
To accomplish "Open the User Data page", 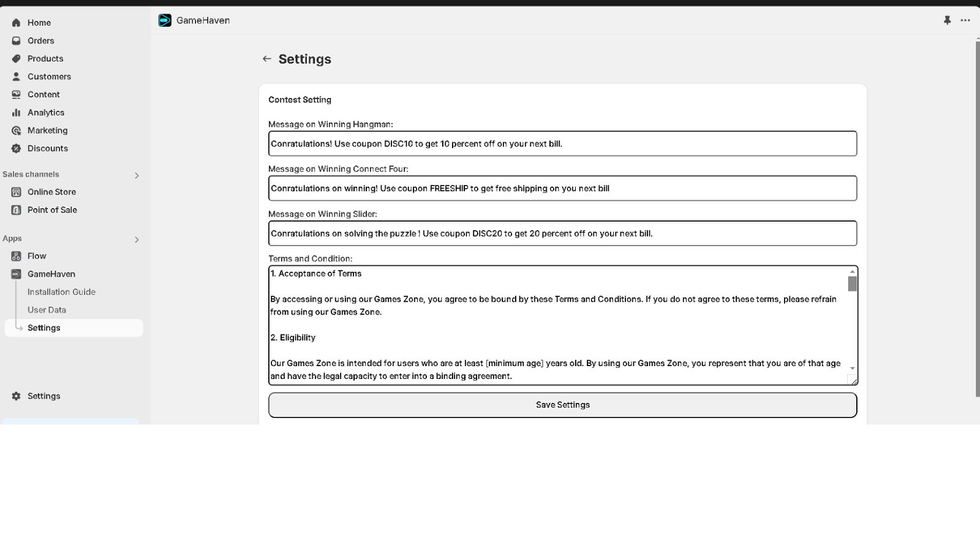I will pos(47,309).
